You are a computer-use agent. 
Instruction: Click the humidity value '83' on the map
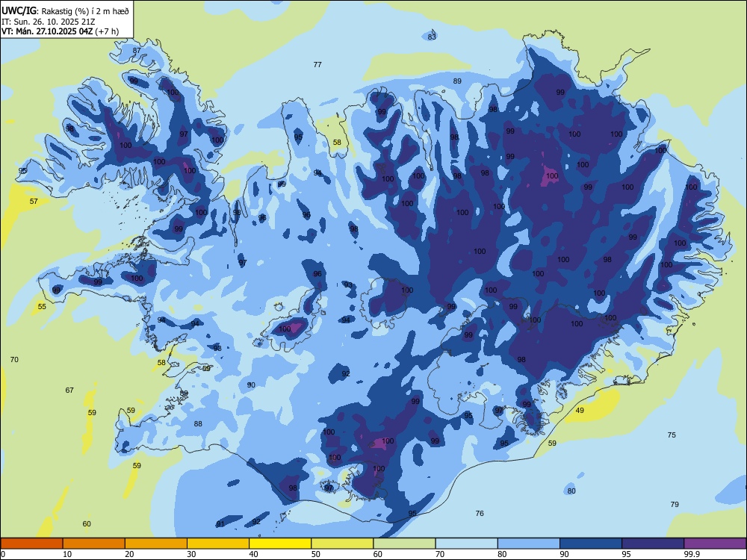pos(432,37)
